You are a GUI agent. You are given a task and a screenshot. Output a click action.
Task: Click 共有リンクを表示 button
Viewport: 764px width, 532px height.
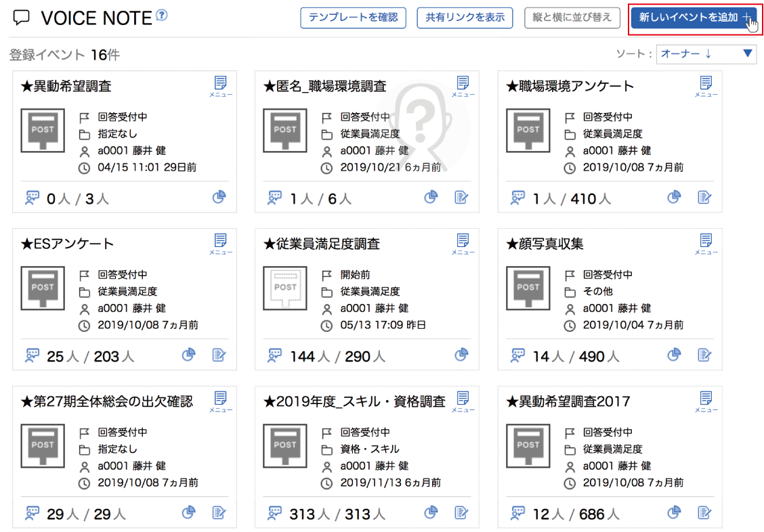(x=465, y=18)
